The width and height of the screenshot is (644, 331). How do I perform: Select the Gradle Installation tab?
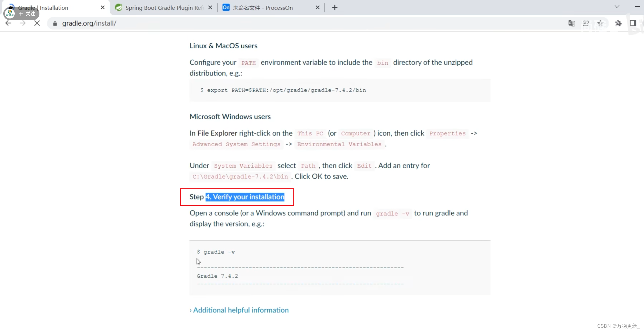click(56, 8)
